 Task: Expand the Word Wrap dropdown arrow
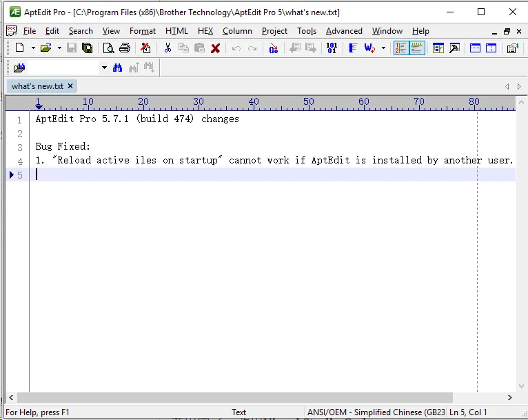[x=383, y=48]
